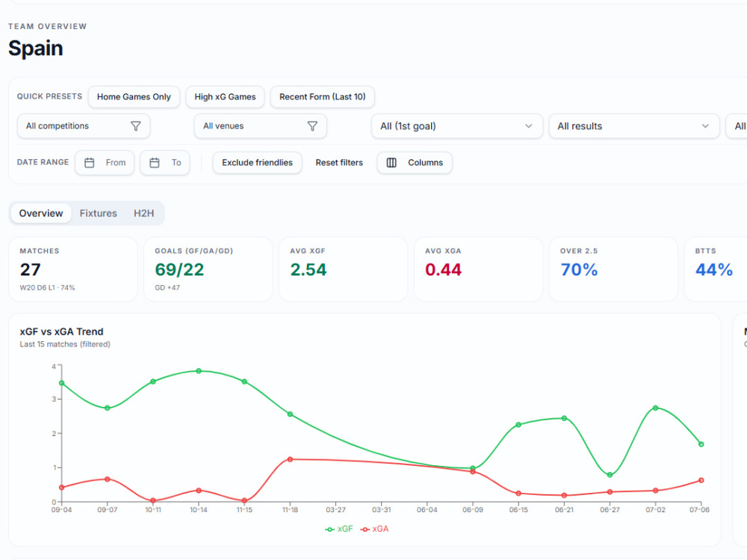
Task: Click the columns layout icon
Action: (x=391, y=163)
